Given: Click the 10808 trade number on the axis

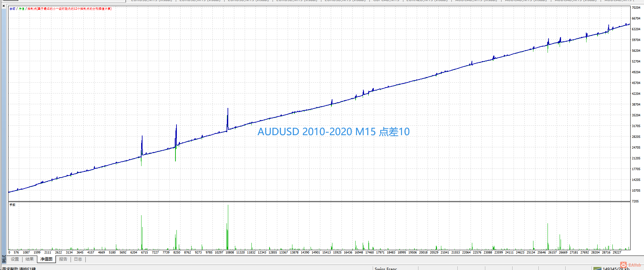Looking at the screenshot, I should 230,252.
